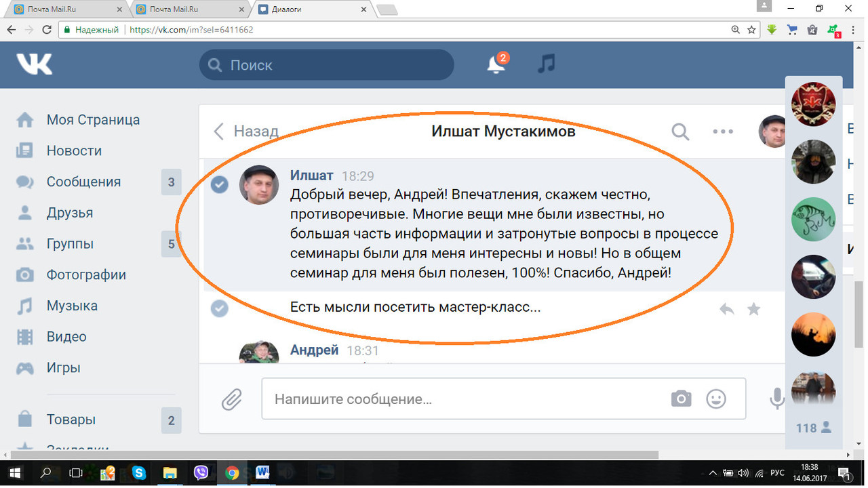
Task: Open the camera icon to attach a photo
Action: [x=682, y=399]
